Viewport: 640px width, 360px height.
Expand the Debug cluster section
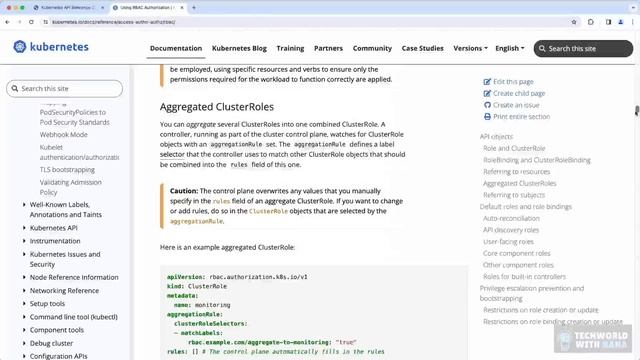point(24,343)
